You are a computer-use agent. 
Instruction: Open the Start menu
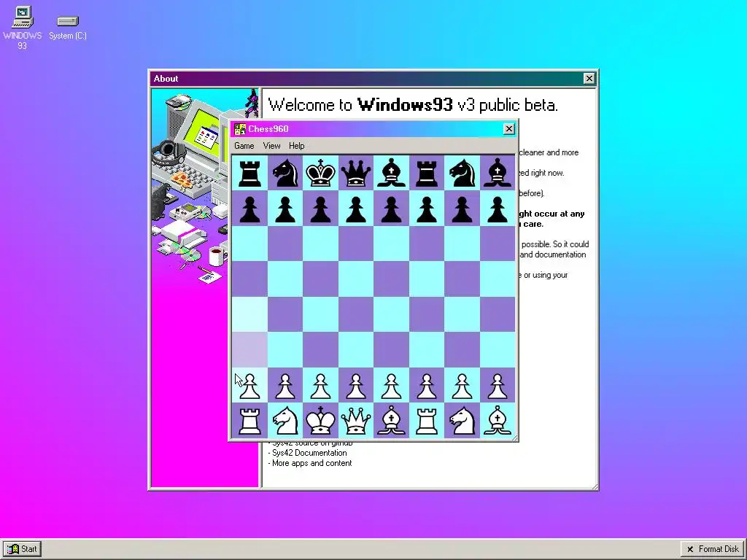[x=22, y=549]
